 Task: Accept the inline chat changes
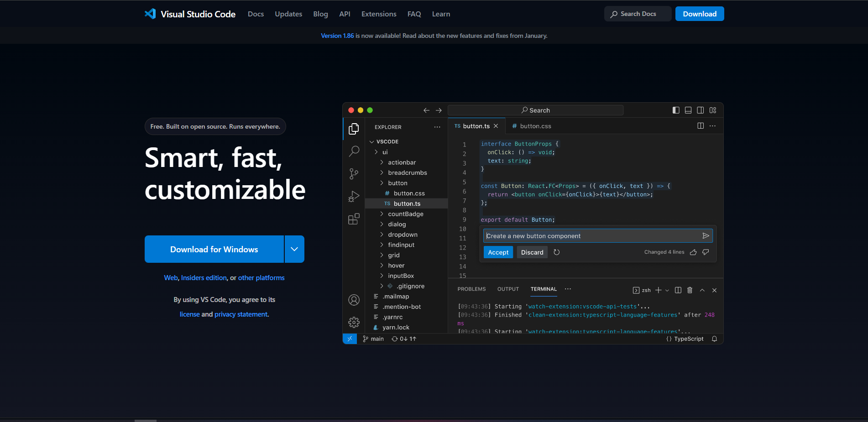[x=498, y=252]
